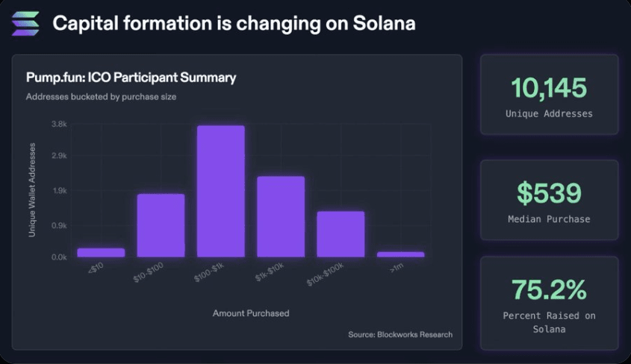The width and height of the screenshot is (631, 364).
Task: Click the 0.0k y-axis tick label
Action: [59, 257]
